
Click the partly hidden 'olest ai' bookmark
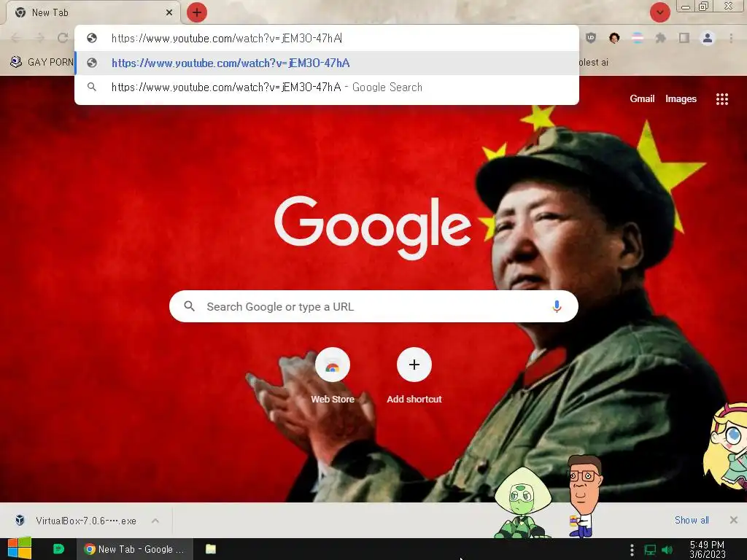point(594,62)
